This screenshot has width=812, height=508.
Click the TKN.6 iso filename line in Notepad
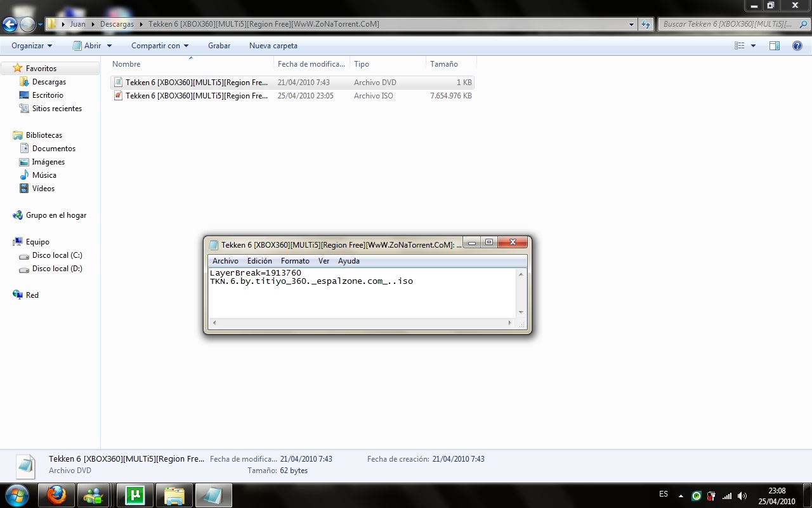click(x=311, y=281)
